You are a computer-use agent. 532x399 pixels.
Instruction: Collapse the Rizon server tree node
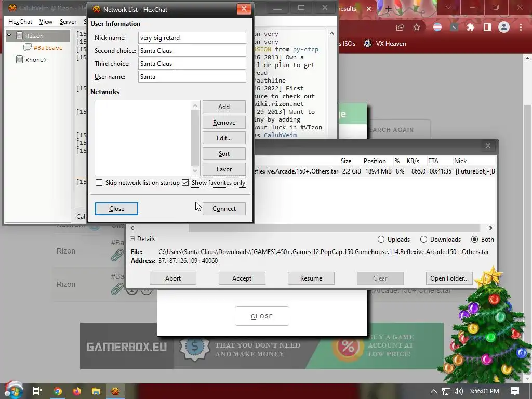tap(9, 35)
